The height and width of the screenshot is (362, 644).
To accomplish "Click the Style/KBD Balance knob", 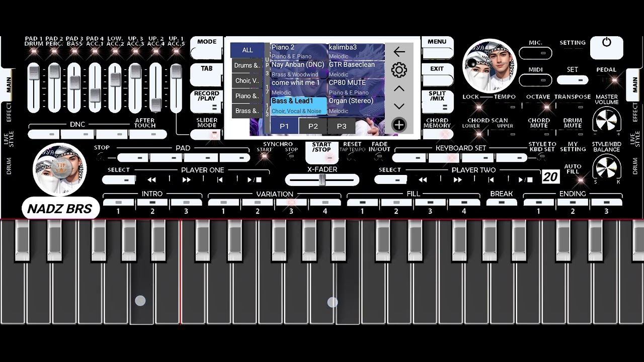I will pyautogui.click(x=607, y=167).
